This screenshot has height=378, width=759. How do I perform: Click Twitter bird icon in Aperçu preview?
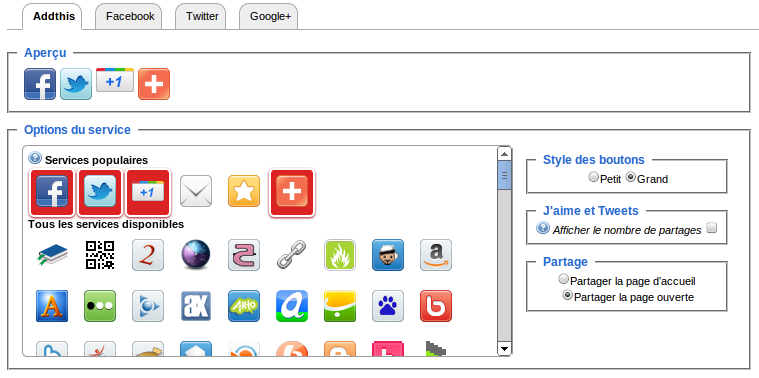(x=76, y=84)
